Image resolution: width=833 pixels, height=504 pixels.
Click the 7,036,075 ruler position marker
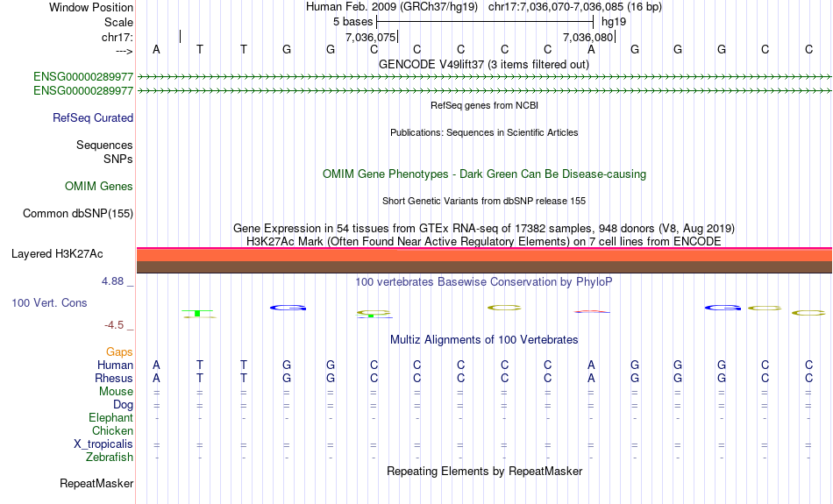click(372, 37)
